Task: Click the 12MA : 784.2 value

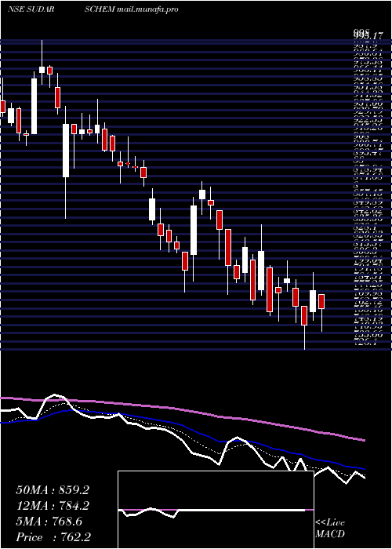Action: (x=53, y=506)
